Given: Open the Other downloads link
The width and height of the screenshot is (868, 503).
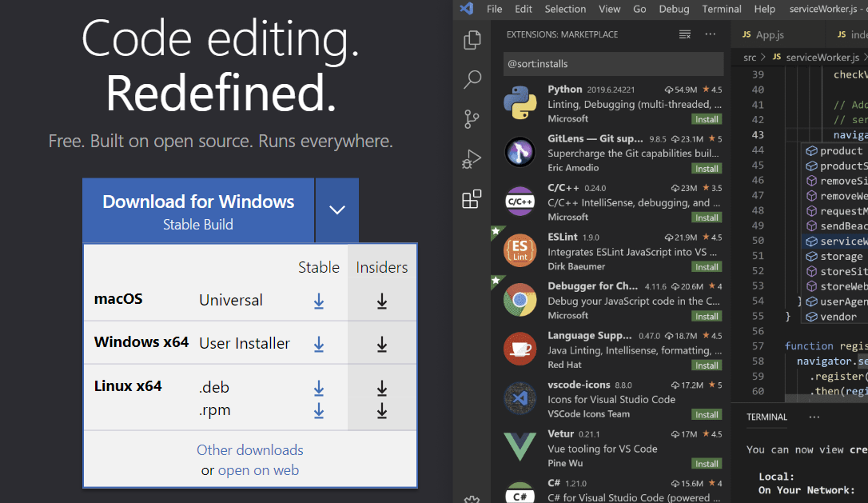Looking at the screenshot, I should [249, 449].
